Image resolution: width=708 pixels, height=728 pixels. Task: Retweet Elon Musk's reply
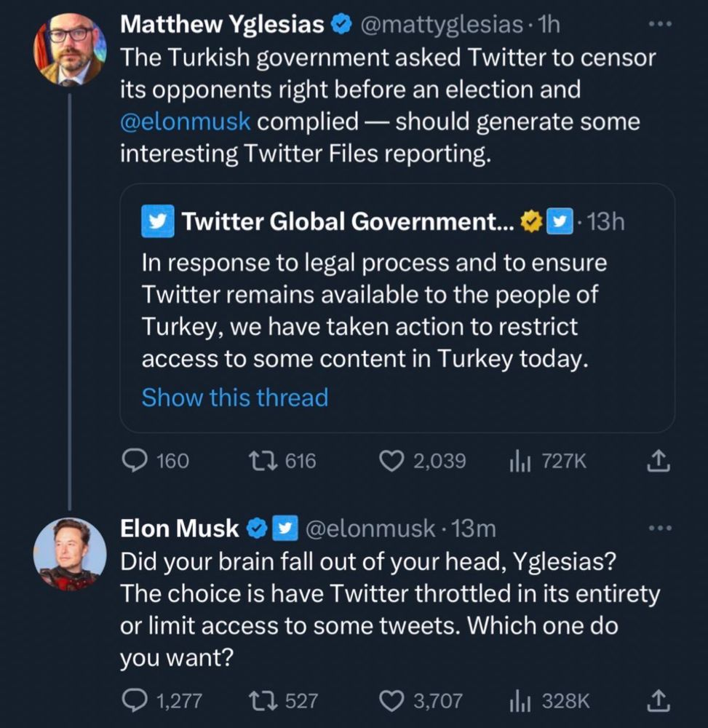(x=260, y=701)
